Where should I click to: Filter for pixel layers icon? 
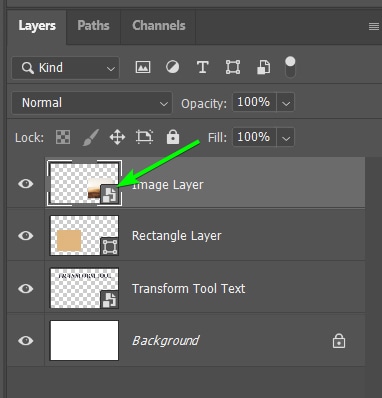point(143,67)
